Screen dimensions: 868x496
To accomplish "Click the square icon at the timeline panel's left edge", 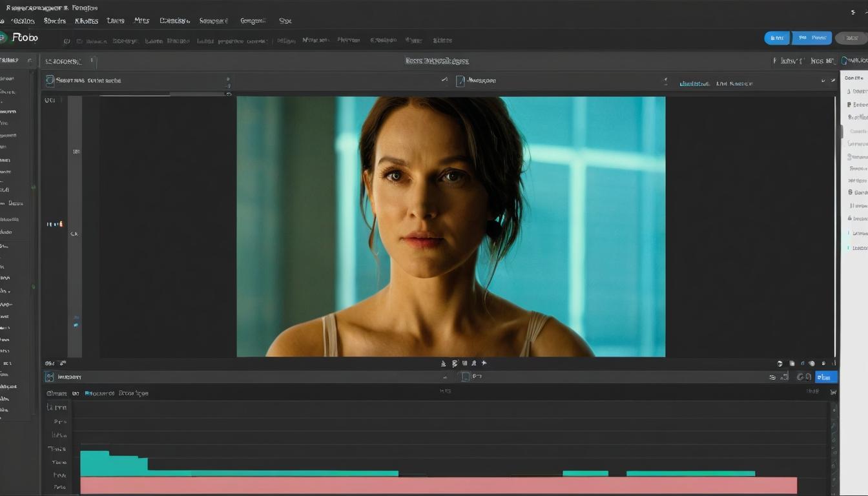I will (50, 377).
